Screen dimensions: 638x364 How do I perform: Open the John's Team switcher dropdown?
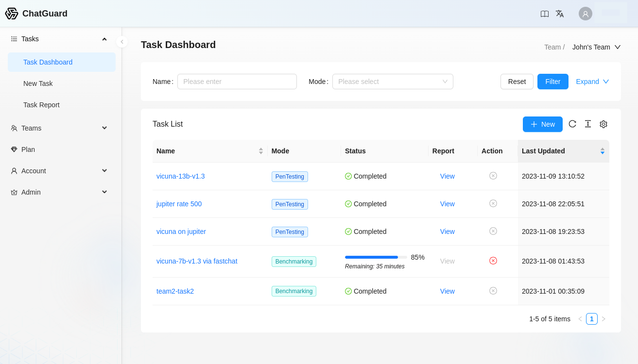click(x=596, y=47)
